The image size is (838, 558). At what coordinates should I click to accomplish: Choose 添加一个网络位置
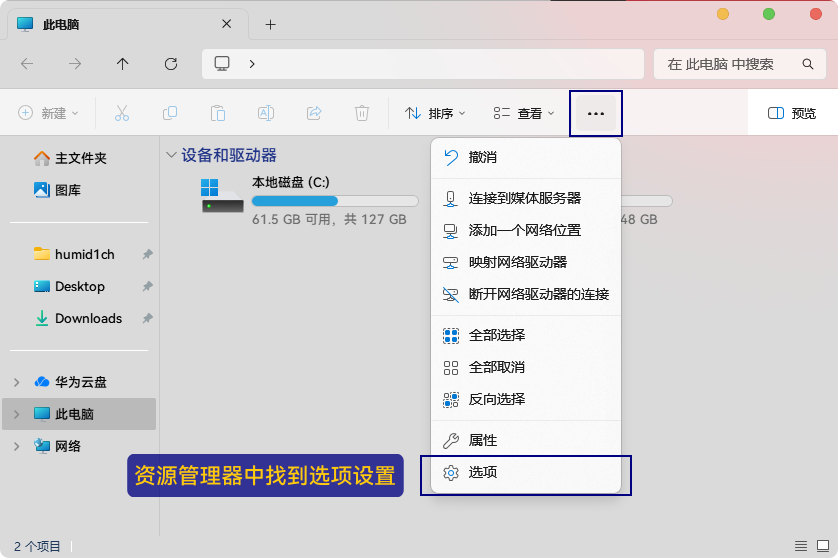click(526, 230)
